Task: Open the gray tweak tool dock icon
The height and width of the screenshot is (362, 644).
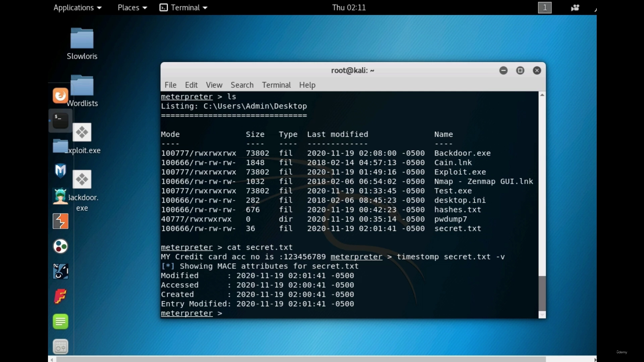Action: tap(60, 347)
